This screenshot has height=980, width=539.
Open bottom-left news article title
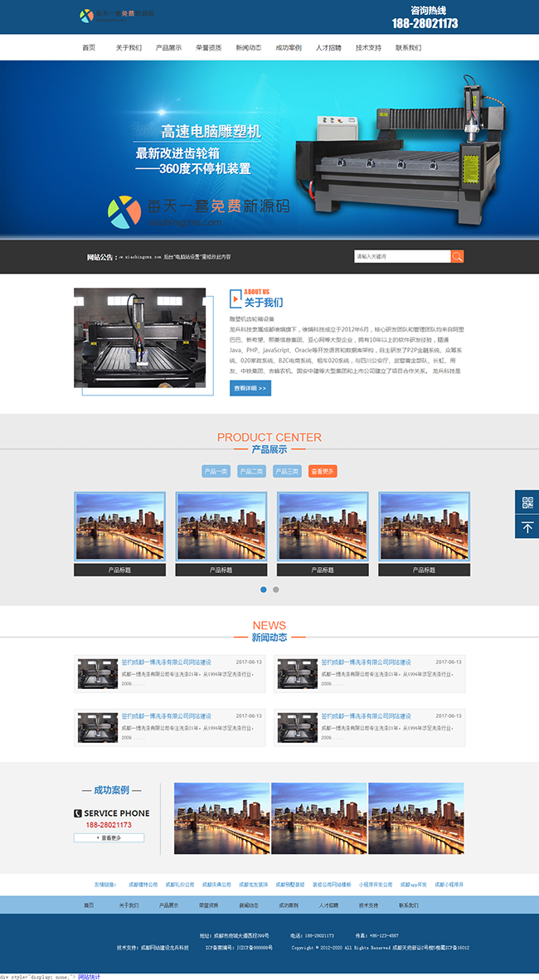167,716
